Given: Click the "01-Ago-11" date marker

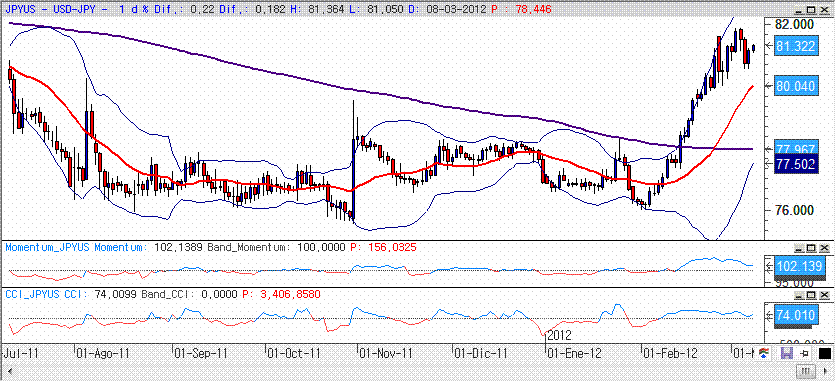Looking at the screenshot, I should tap(103, 353).
